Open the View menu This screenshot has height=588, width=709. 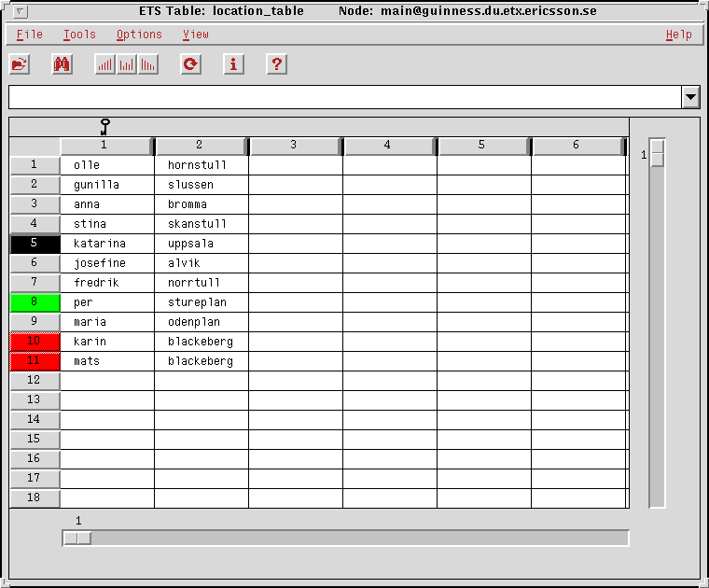tap(196, 35)
